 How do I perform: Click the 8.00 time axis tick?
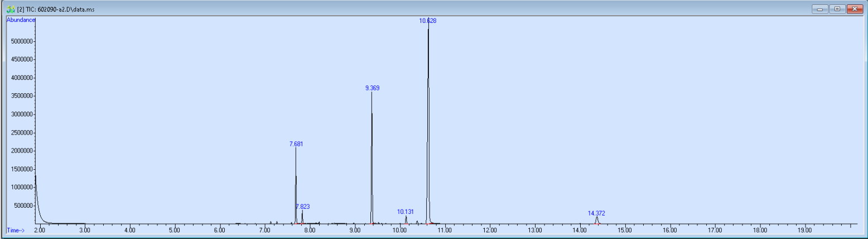point(310,230)
